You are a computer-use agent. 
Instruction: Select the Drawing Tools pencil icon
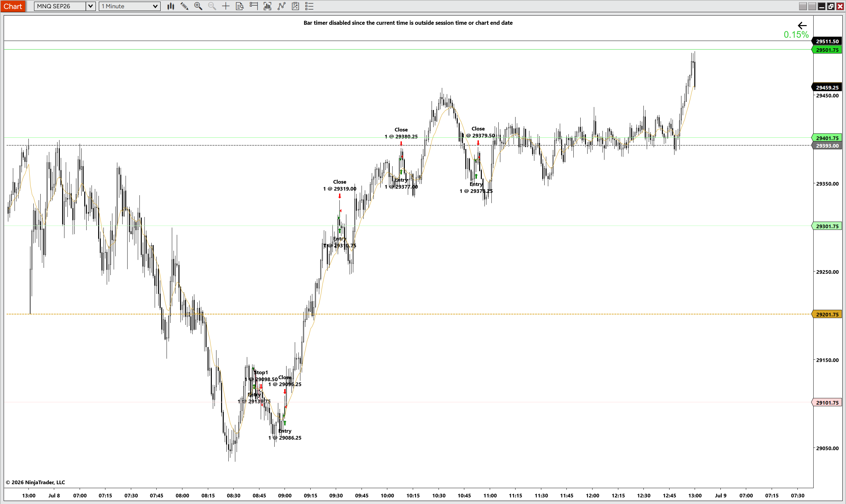184,6
